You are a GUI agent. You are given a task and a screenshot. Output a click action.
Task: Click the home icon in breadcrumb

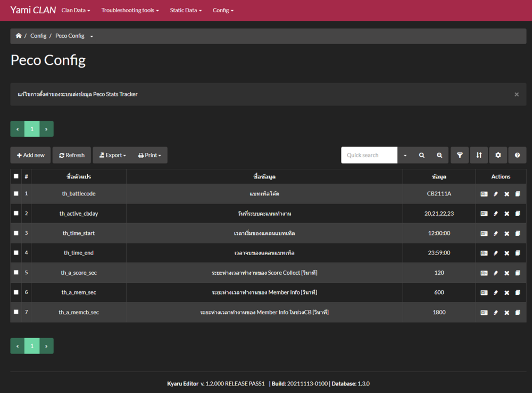coord(19,36)
